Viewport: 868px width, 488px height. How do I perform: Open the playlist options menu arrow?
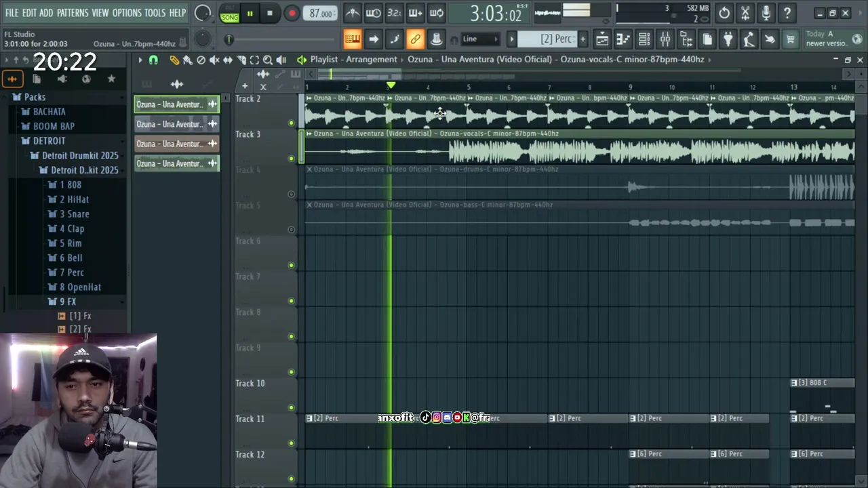(140, 60)
